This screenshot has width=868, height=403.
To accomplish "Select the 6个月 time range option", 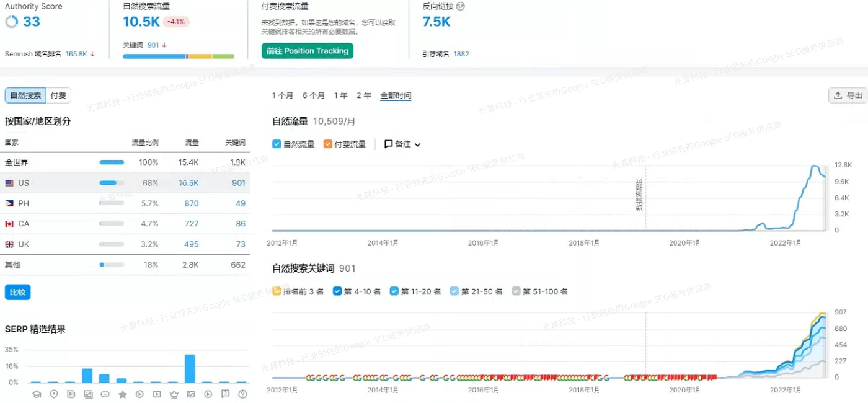I will tap(314, 95).
